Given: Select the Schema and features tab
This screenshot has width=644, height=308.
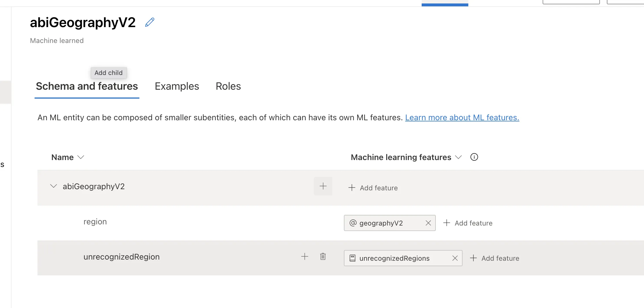Looking at the screenshot, I should pos(87,86).
